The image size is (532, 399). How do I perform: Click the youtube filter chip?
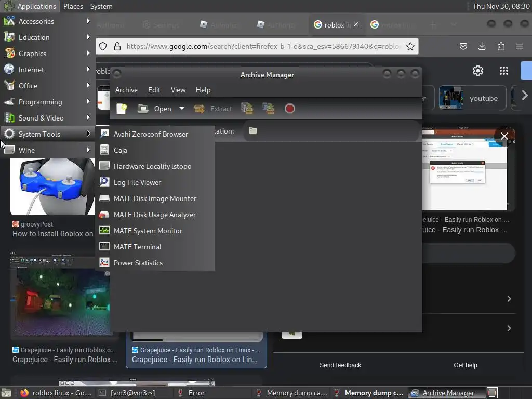click(473, 98)
